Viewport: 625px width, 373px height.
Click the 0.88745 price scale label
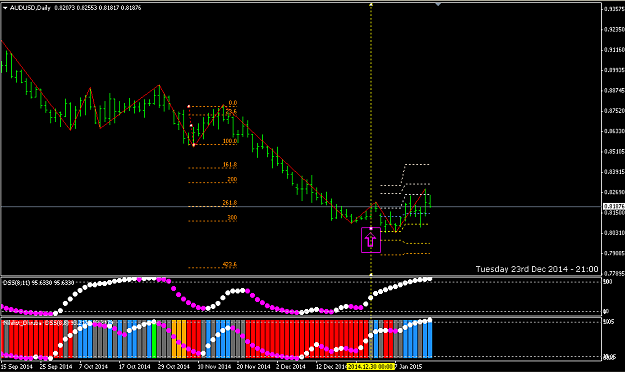coord(614,90)
